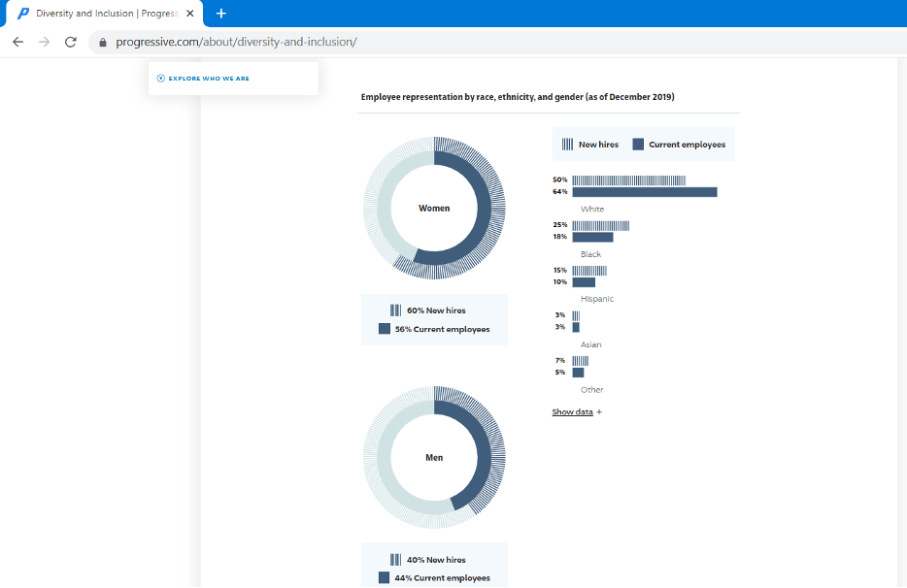Click the Progressive favicon in the tab
Image resolution: width=907 pixels, height=588 pixels.
pyautogui.click(x=23, y=14)
